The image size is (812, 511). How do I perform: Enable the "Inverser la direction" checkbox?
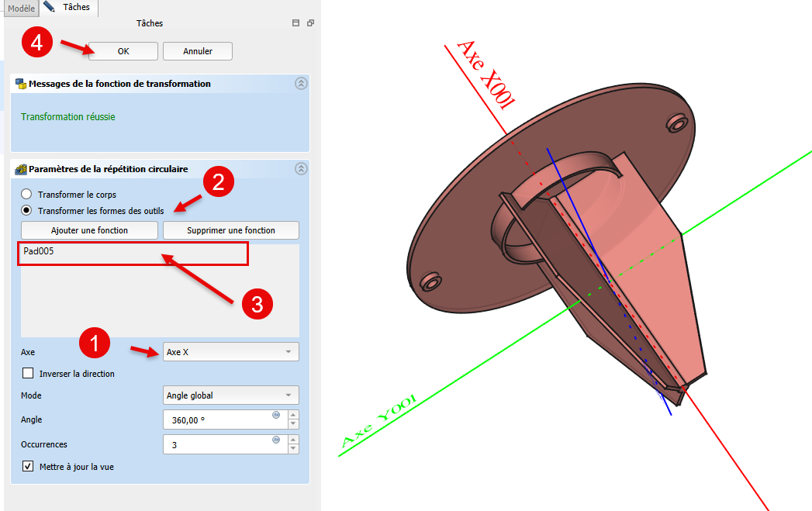pyautogui.click(x=29, y=374)
